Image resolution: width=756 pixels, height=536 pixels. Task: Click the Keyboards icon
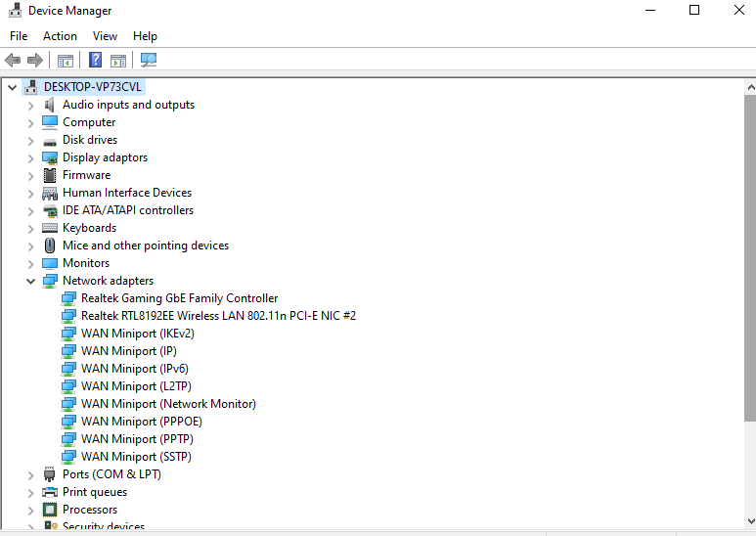tap(50, 228)
